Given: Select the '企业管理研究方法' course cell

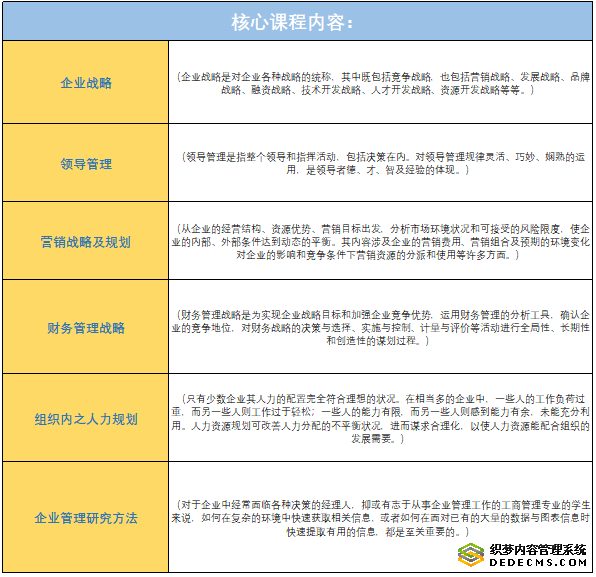Looking at the screenshot, I should click(86, 518).
